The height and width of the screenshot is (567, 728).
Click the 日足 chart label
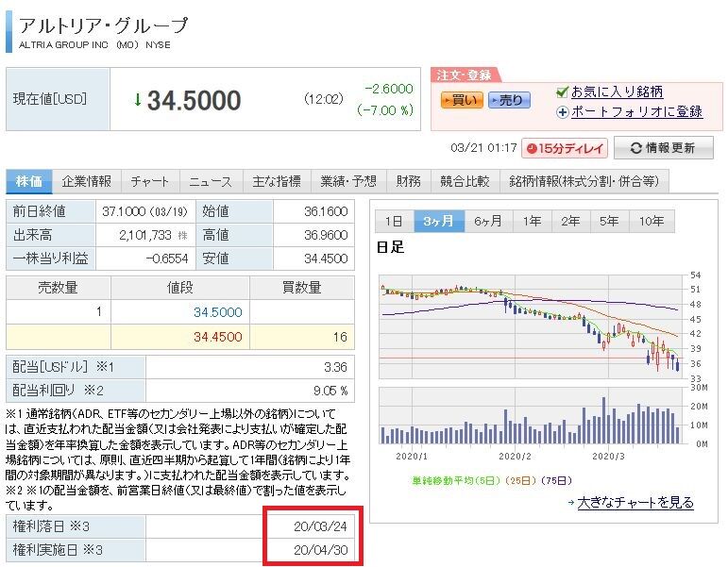390,247
